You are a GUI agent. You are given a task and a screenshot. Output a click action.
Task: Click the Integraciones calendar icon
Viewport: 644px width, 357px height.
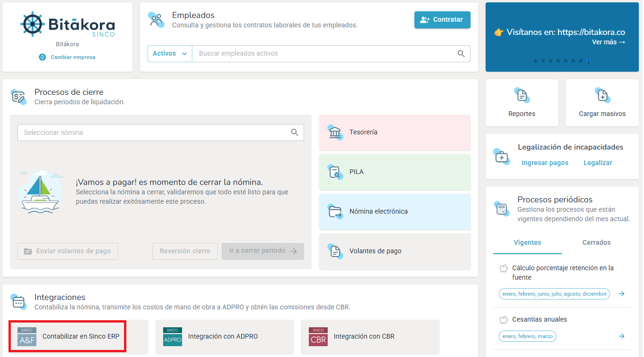click(x=18, y=302)
